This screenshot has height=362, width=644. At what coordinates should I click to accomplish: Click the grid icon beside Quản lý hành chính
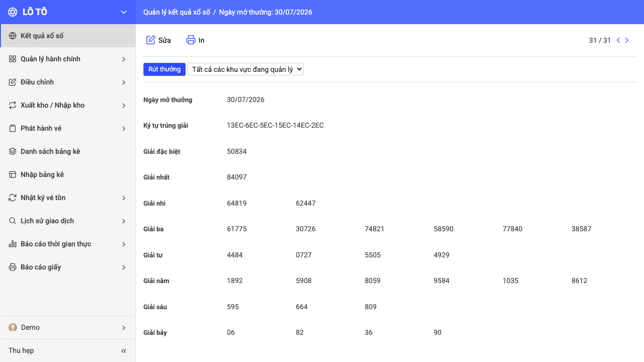coord(13,59)
